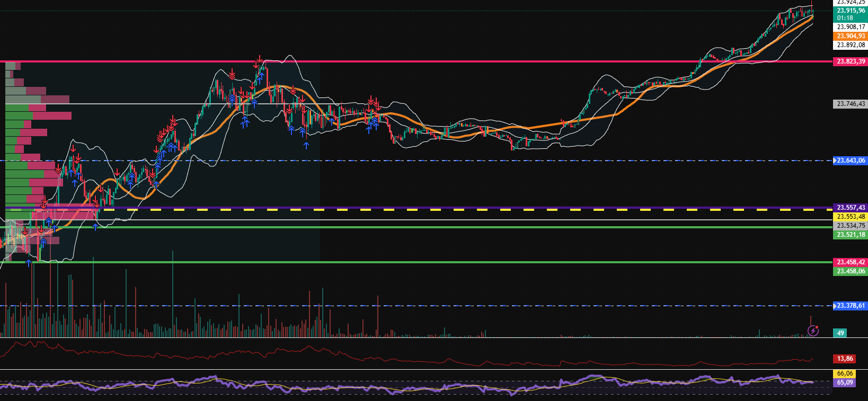Select the purple 65,09 RSI label
Screen dimensions: 868x401
point(845,382)
